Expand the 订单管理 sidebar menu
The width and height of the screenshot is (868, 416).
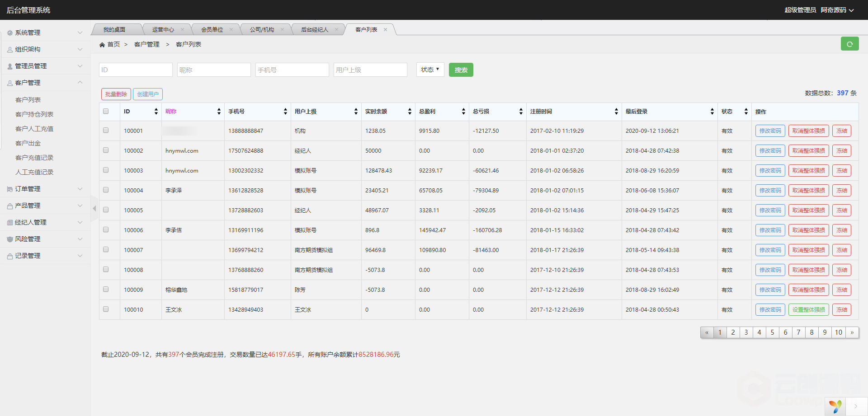[x=45, y=189]
